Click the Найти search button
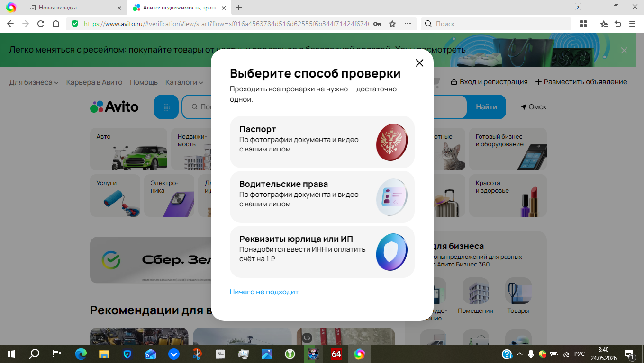 click(486, 107)
